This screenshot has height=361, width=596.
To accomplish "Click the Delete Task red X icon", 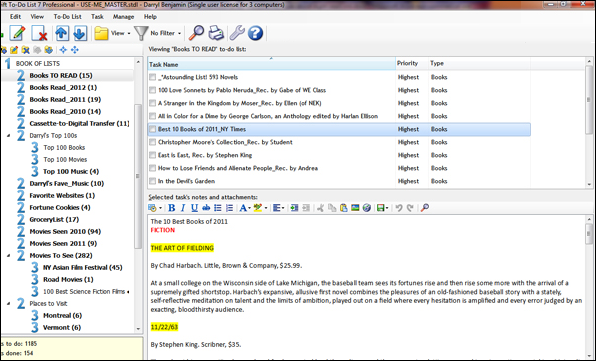I will coord(39,33).
